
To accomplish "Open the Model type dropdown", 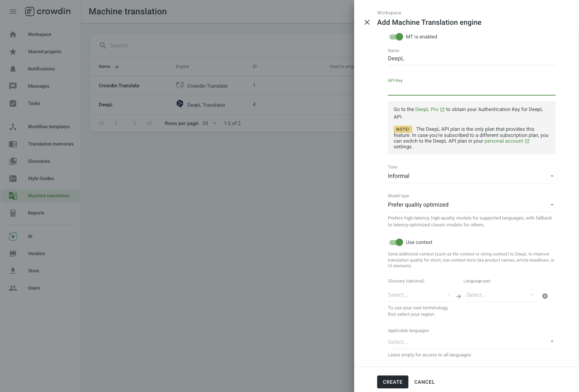I will tap(472, 205).
